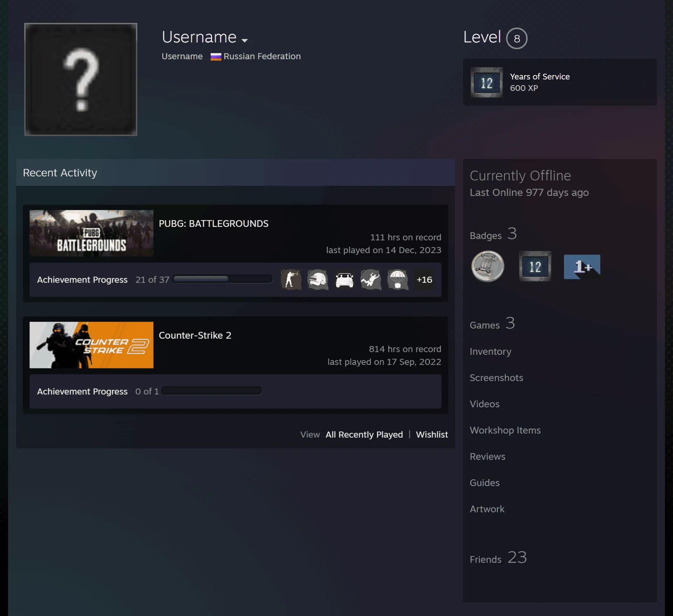Expand the Username dropdown arrow
This screenshot has height=616, width=673.
[x=245, y=40]
